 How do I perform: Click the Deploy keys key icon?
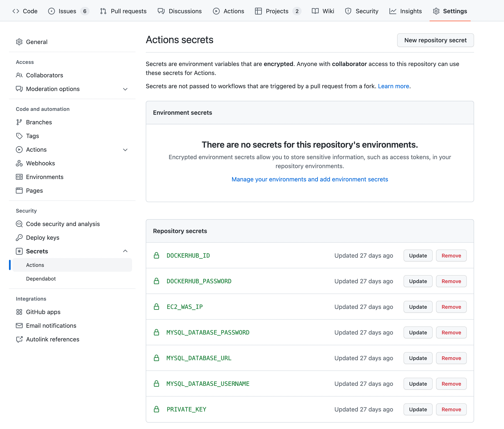[x=19, y=238]
